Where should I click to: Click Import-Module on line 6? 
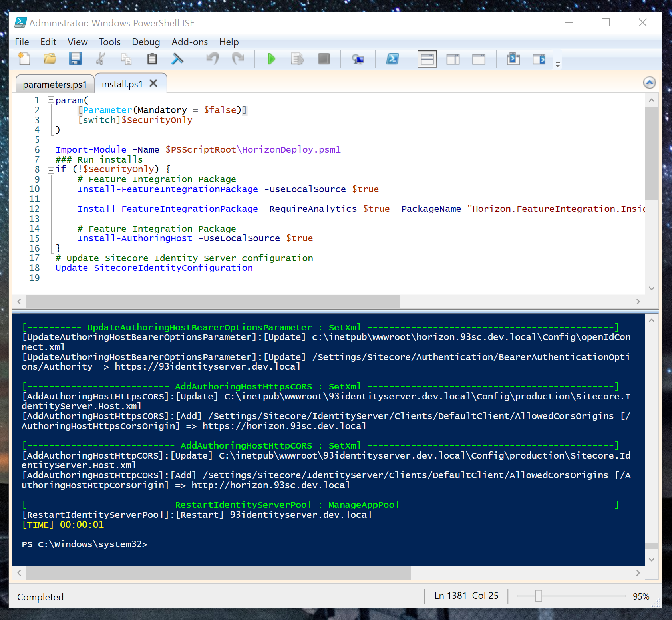click(x=91, y=149)
